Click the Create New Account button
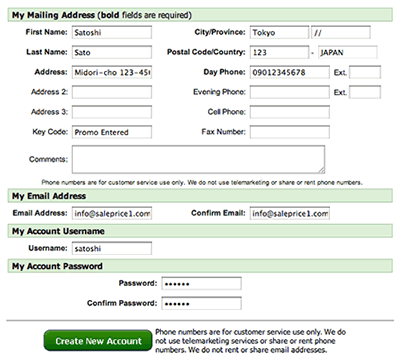The image size is (400, 364). (x=98, y=341)
